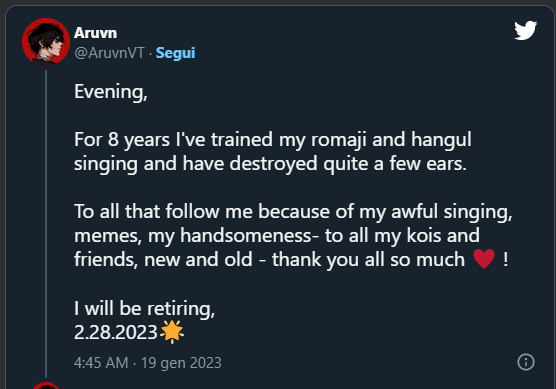Click the "For 8 years" paragraph
The width and height of the screenshot is (556, 389).
273,151
